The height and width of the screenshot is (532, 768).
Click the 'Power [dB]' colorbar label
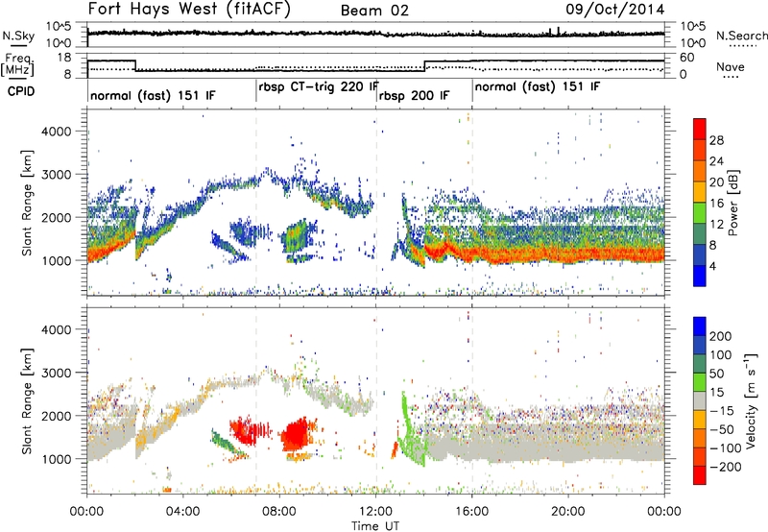point(733,203)
